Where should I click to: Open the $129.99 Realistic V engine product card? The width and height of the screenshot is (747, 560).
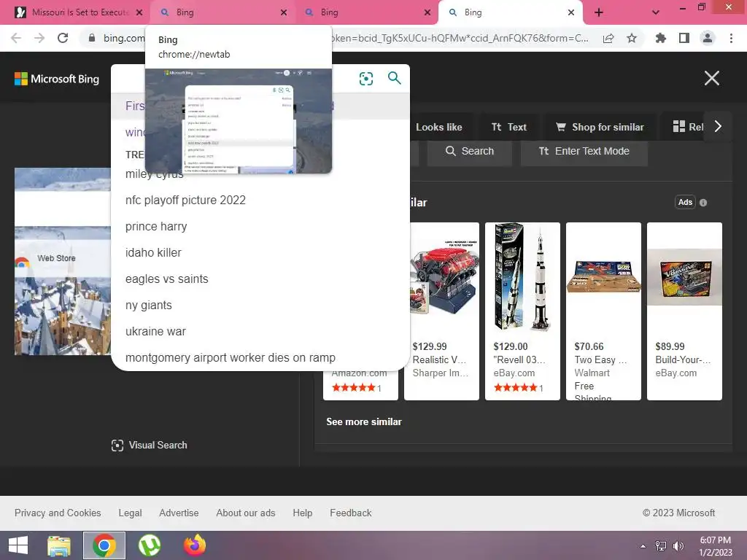(x=441, y=311)
